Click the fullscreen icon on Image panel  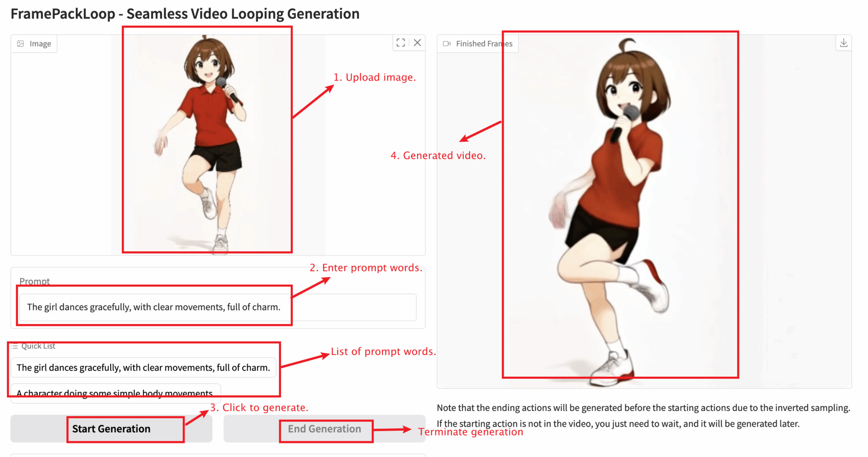click(x=400, y=43)
